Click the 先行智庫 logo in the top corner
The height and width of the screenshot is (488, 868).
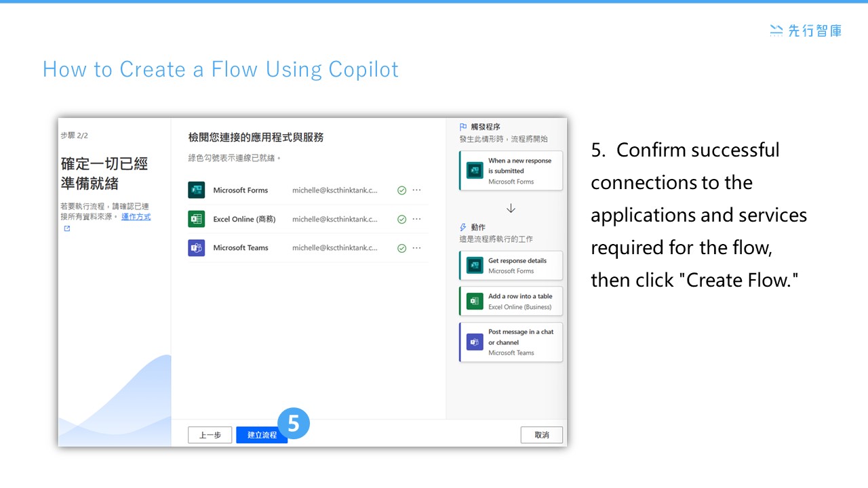pos(804,30)
